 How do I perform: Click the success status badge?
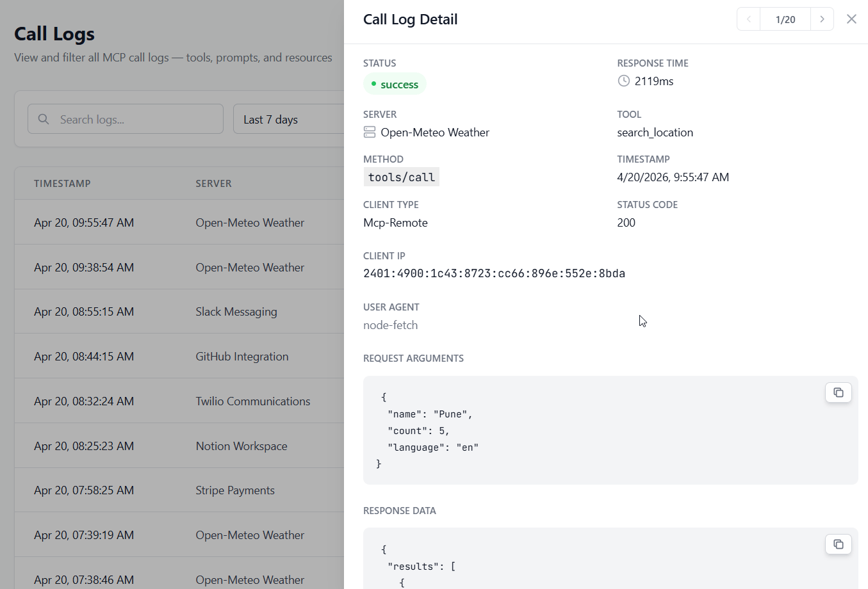point(395,84)
